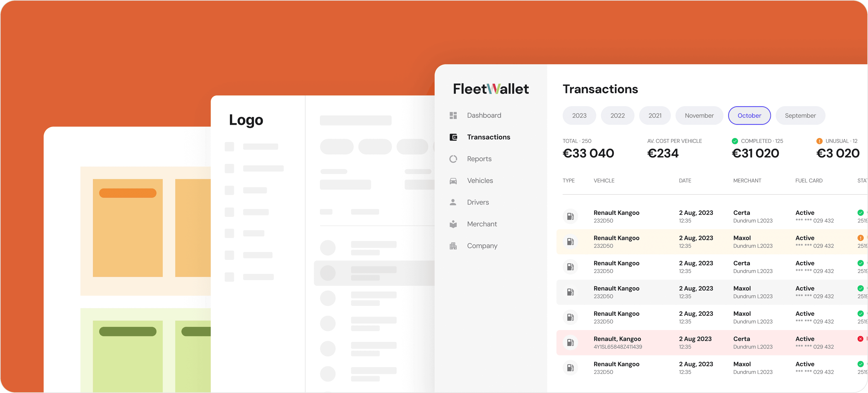Viewport: 868px width, 393px height.
Task: Click the Company navigation icon
Action: 454,246
